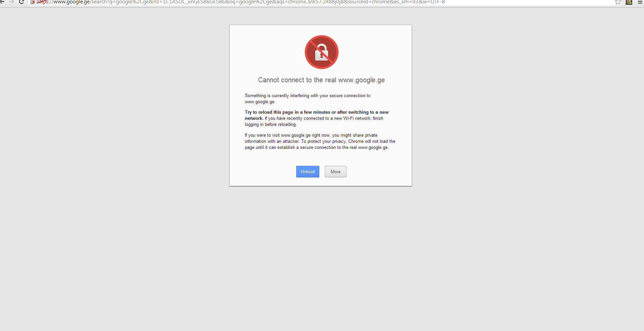Open the Chrome hamburger menu
The width and height of the screenshot is (644, 331).
pyautogui.click(x=640, y=2)
